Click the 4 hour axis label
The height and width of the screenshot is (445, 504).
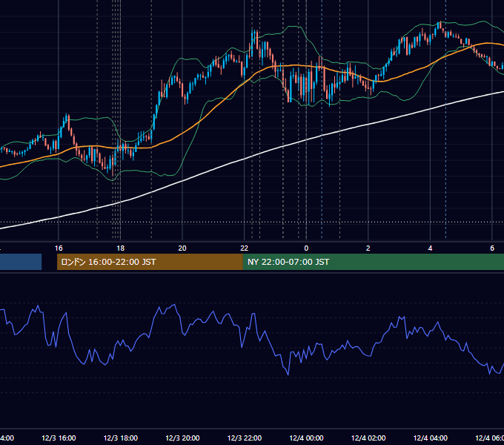[430, 248]
